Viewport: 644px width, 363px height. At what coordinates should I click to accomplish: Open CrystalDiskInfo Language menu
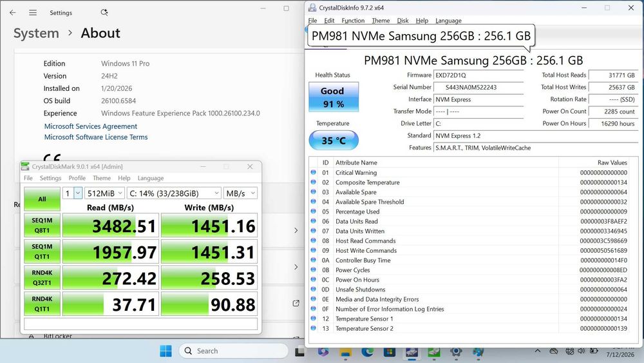448,21
